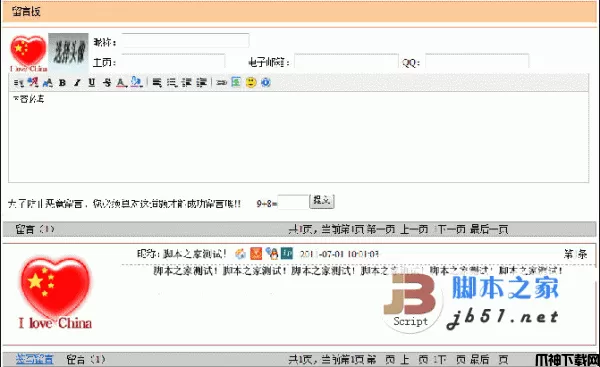Click the 提交 submit button
Screen dimensions: 600x367
click(321, 201)
